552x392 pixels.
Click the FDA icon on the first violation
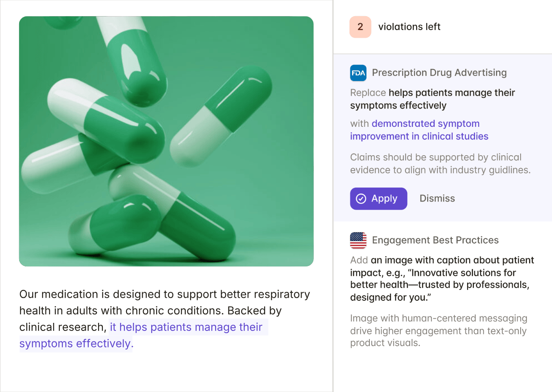tap(358, 73)
